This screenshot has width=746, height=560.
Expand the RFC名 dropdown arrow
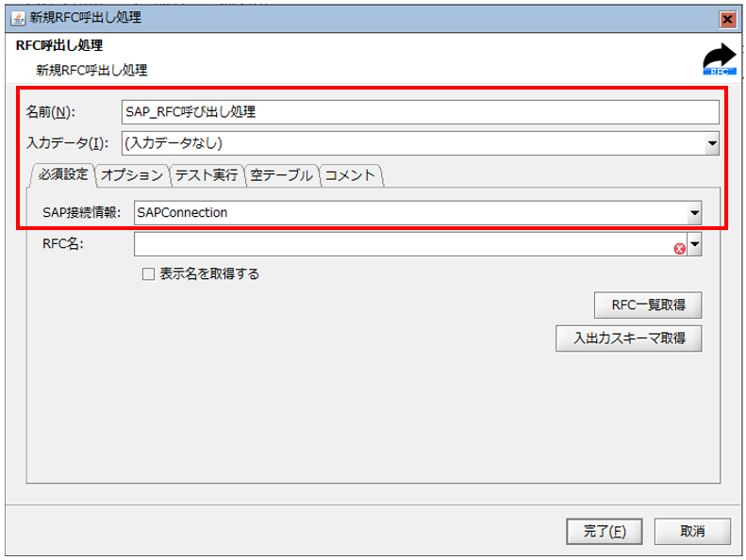(x=695, y=245)
